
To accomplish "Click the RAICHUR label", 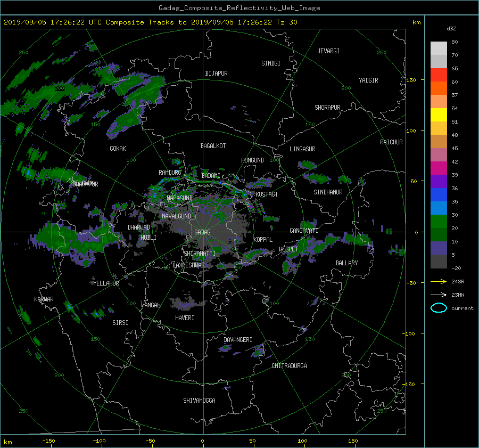I will click(391, 142).
